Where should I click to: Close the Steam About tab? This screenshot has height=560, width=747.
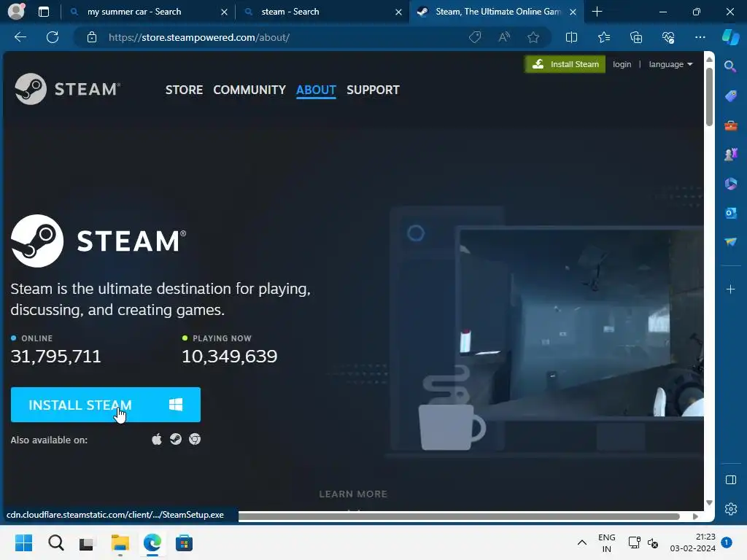[x=573, y=12]
